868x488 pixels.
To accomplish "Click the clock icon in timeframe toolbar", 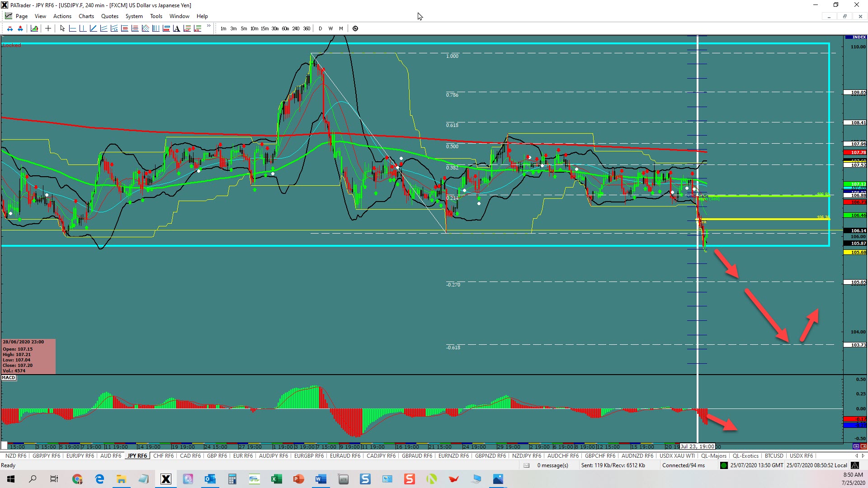I will 355,28.
